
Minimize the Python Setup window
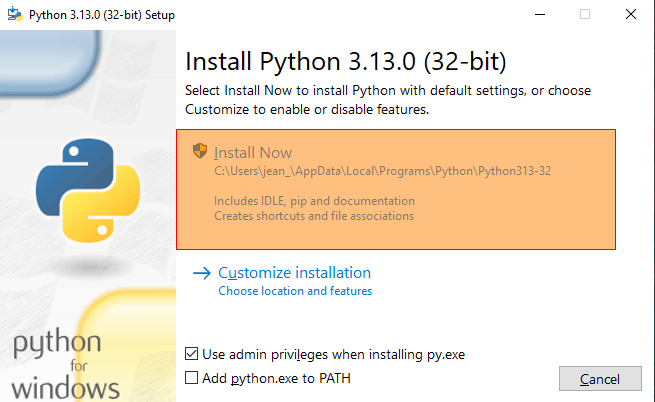pyautogui.click(x=539, y=14)
